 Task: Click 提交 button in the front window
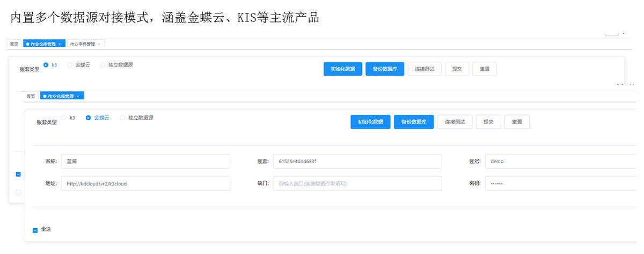click(x=488, y=122)
